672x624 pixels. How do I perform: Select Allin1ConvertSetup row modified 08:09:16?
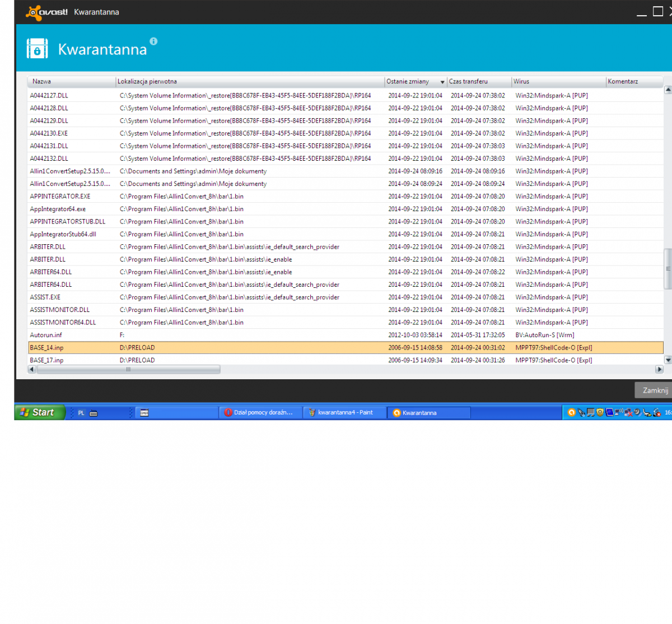click(346, 171)
